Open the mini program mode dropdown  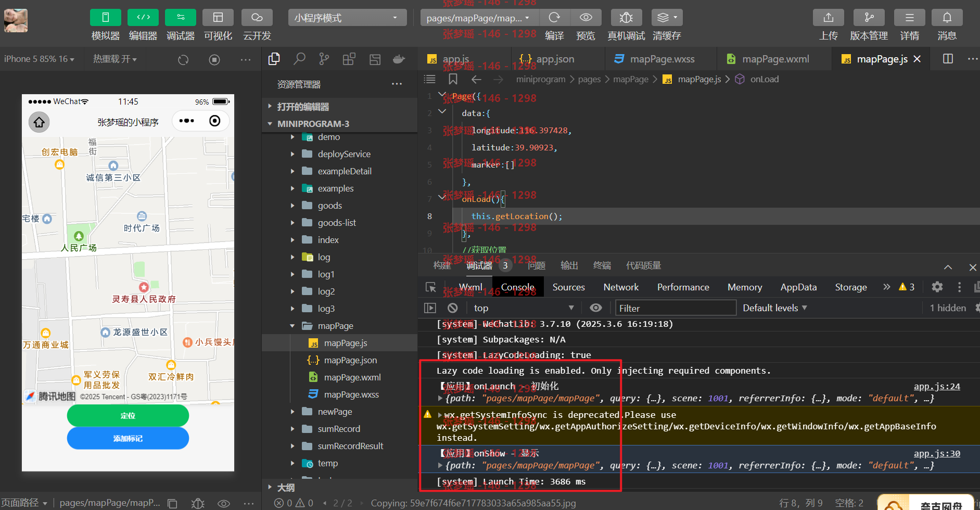click(x=347, y=18)
